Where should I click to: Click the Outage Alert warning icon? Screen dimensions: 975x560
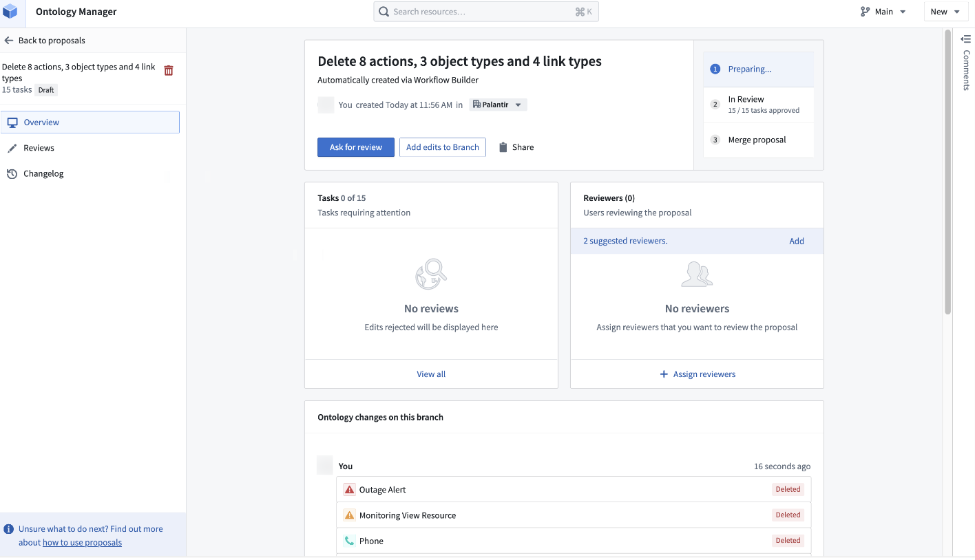[349, 490]
